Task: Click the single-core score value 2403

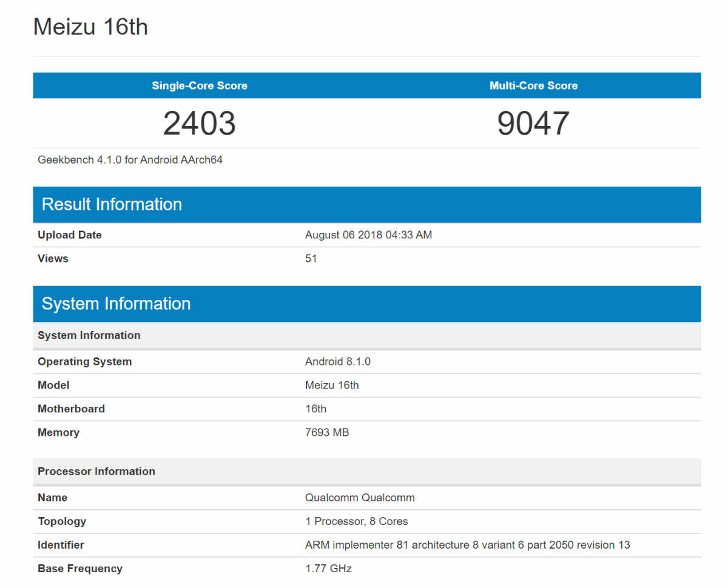Action: tap(200, 123)
